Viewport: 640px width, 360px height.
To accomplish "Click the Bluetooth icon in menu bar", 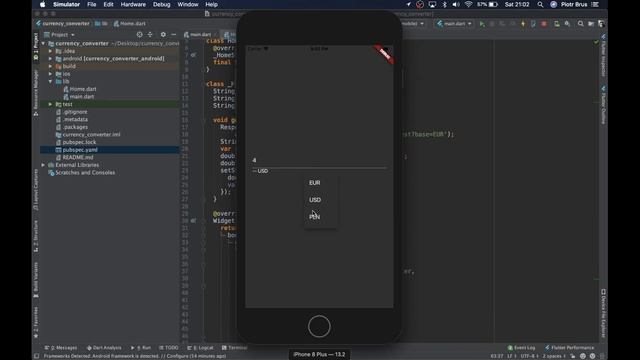I will 444,4.
